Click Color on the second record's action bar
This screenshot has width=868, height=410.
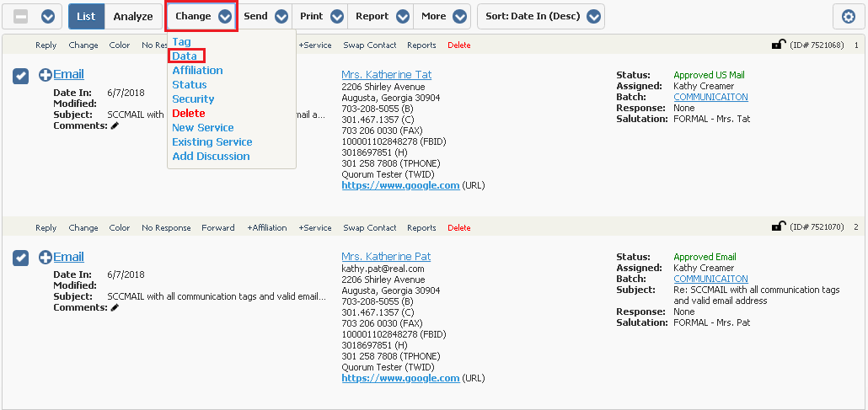click(x=120, y=228)
